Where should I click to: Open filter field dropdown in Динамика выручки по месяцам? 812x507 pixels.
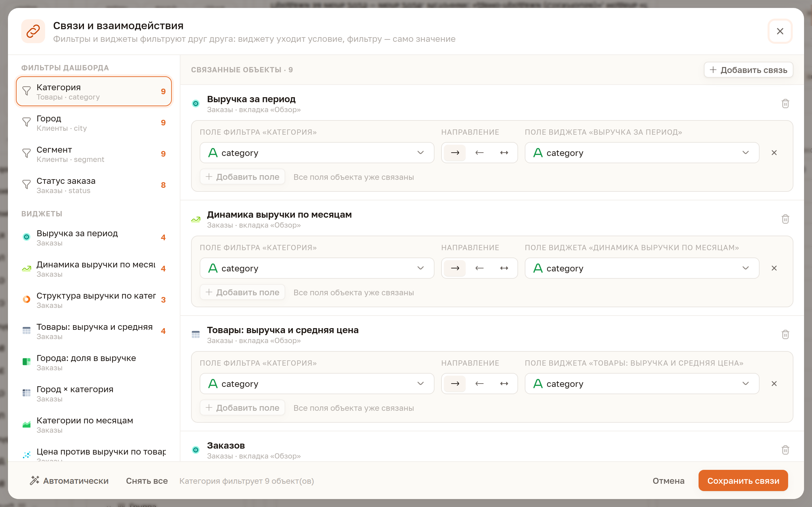click(317, 268)
